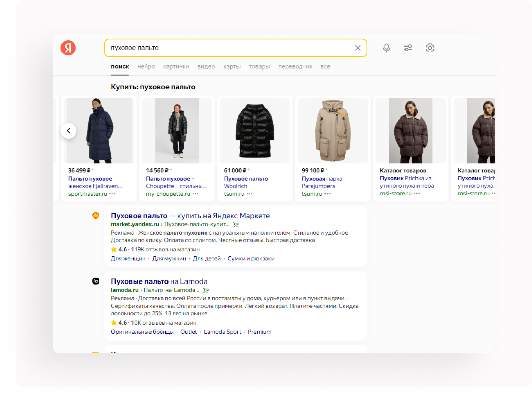
Task: Open more options beside rosi-store.ru
Action: point(417,193)
